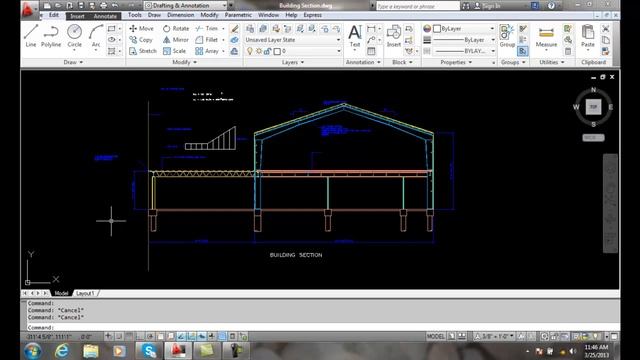This screenshot has width=640, height=360.
Task: Choose the Scale command
Action: click(174, 51)
